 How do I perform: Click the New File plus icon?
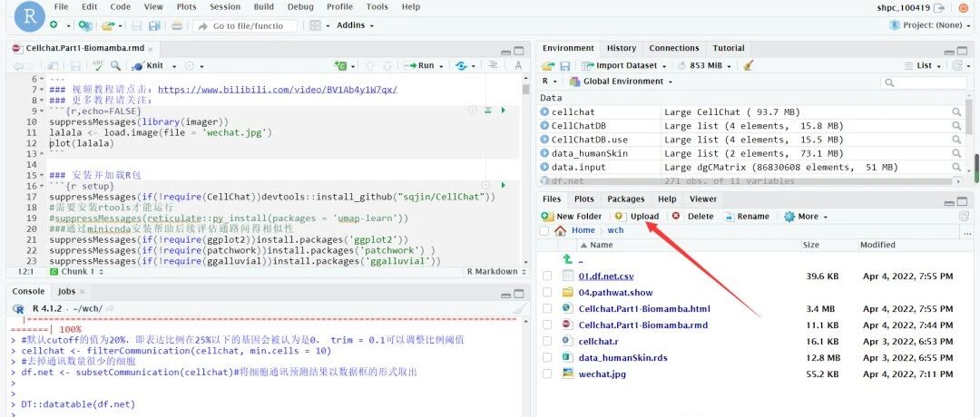(54, 25)
